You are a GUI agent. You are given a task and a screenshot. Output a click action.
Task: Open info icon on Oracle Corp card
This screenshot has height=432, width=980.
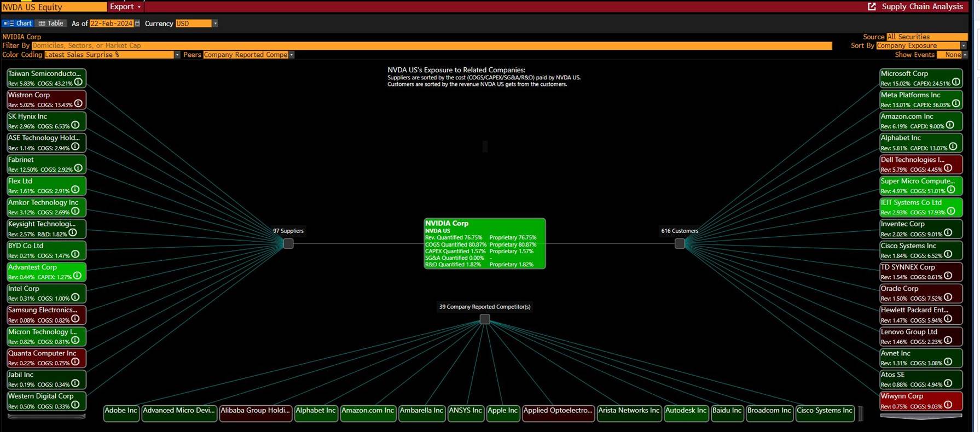pyautogui.click(x=948, y=297)
